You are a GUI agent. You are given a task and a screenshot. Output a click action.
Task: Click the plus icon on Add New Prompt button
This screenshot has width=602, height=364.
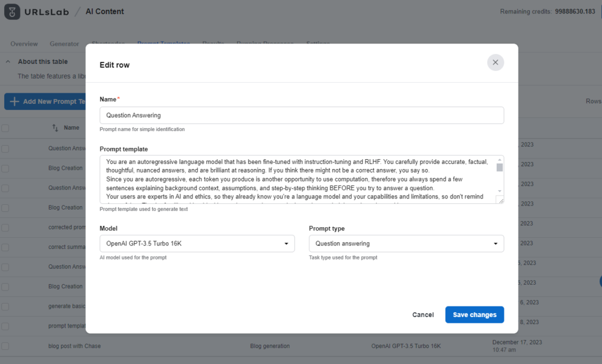tap(15, 101)
